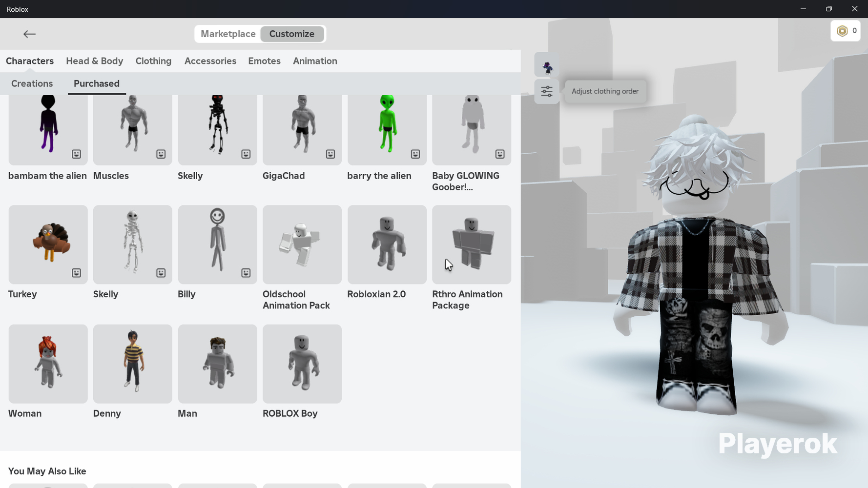The image size is (868, 488).
Task: Open the Head & Body tab
Action: [95, 61]
